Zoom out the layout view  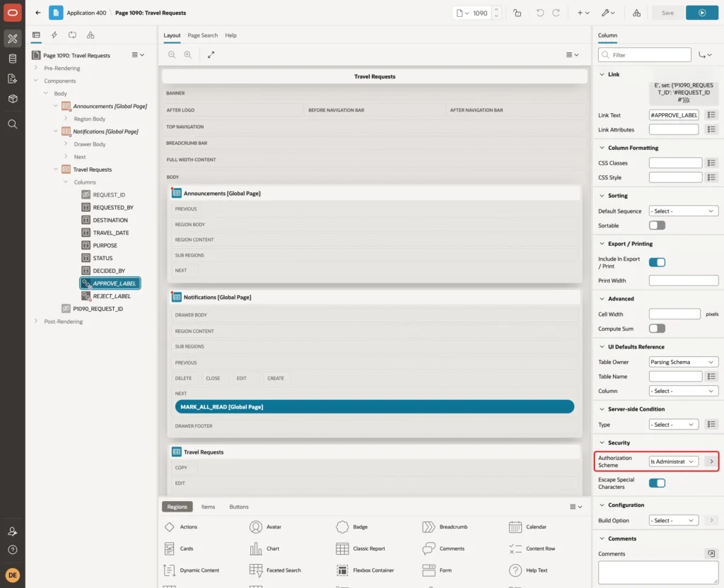point(172,55)
